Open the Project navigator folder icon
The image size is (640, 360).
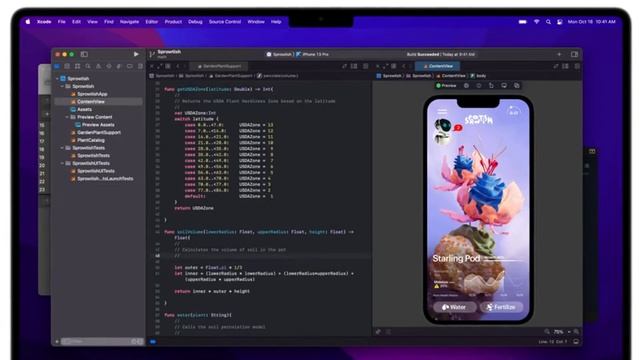[57, 66]
